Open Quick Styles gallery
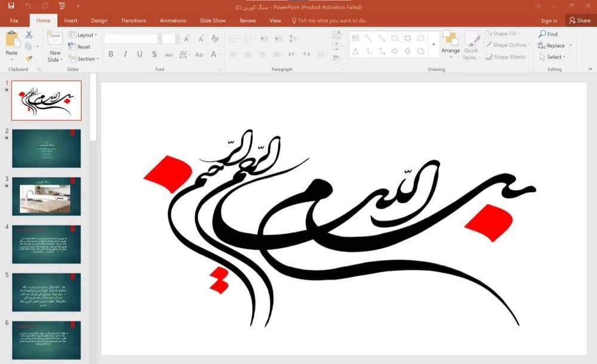Viewport: 597px width, 364px height. click(472, 46)
